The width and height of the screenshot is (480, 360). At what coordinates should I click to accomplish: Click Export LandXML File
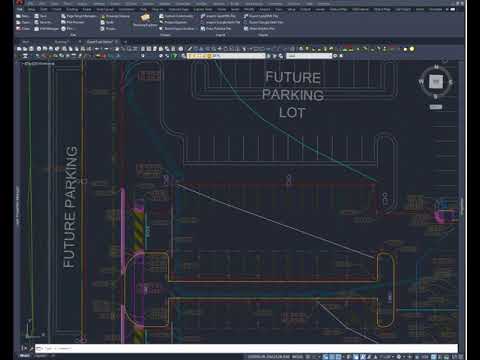[261, 16]
